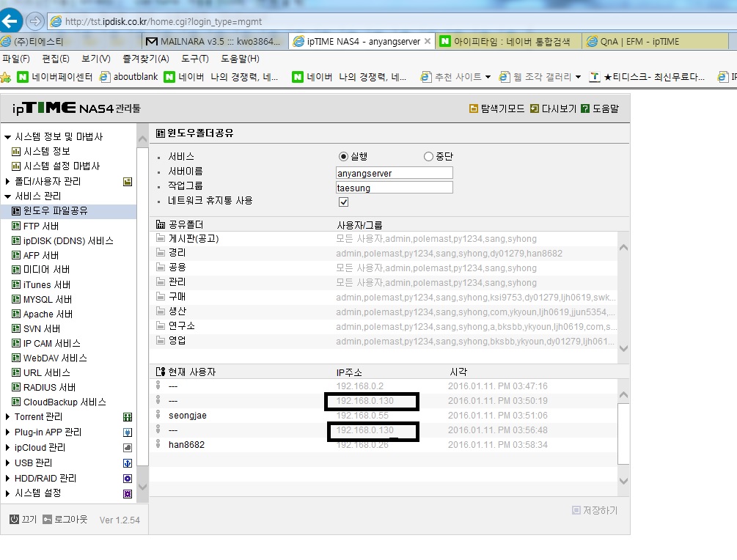The width and height of the screenshot is (737, 560).
Task: Click the 끄기 power icon
Action: [x=14, y=519]
